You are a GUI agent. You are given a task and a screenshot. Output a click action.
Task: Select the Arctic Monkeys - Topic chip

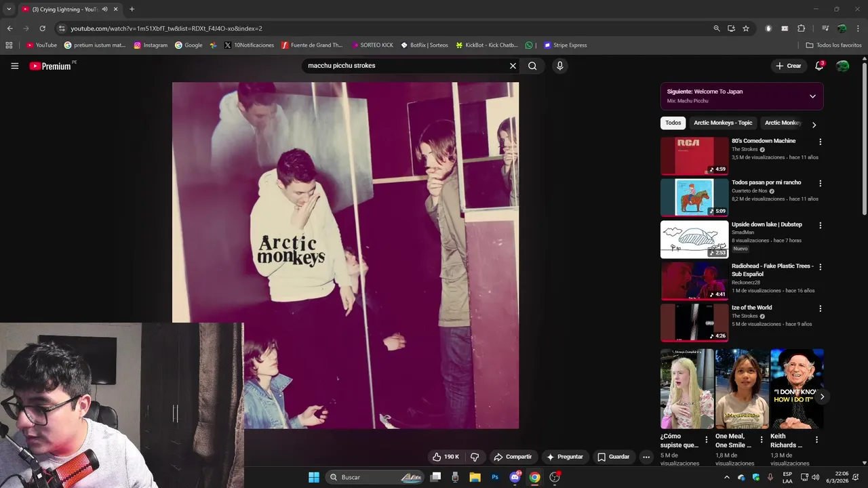pos(723,123)
